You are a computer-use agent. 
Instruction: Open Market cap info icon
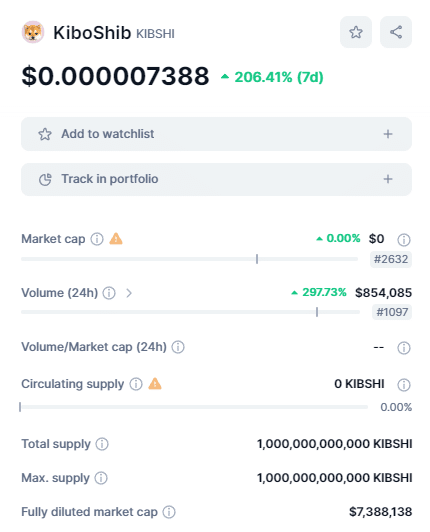tap(97, 239)
